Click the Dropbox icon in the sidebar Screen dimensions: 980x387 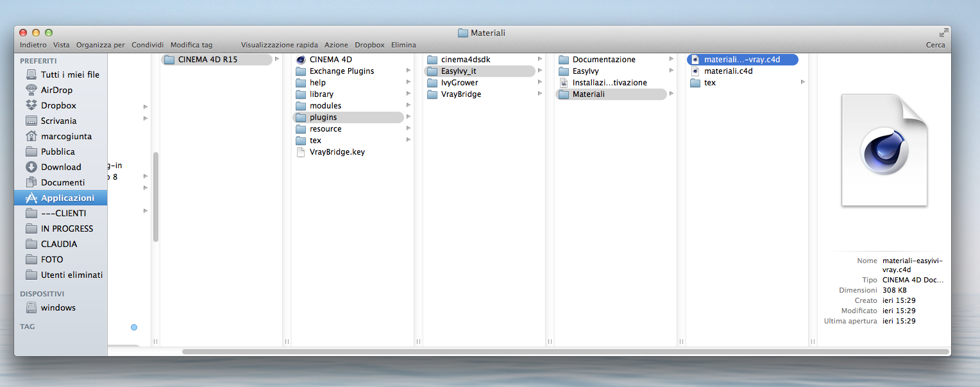(x=31, y=105)
